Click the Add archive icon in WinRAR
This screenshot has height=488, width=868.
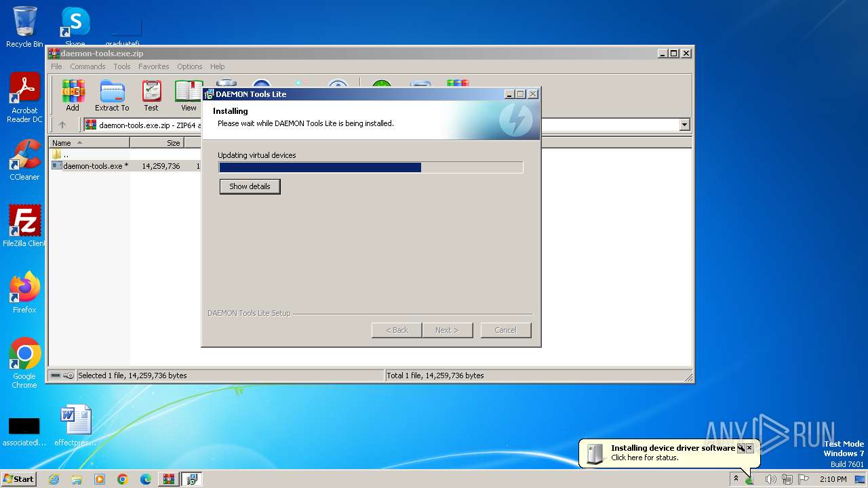(x=73, y=96)
